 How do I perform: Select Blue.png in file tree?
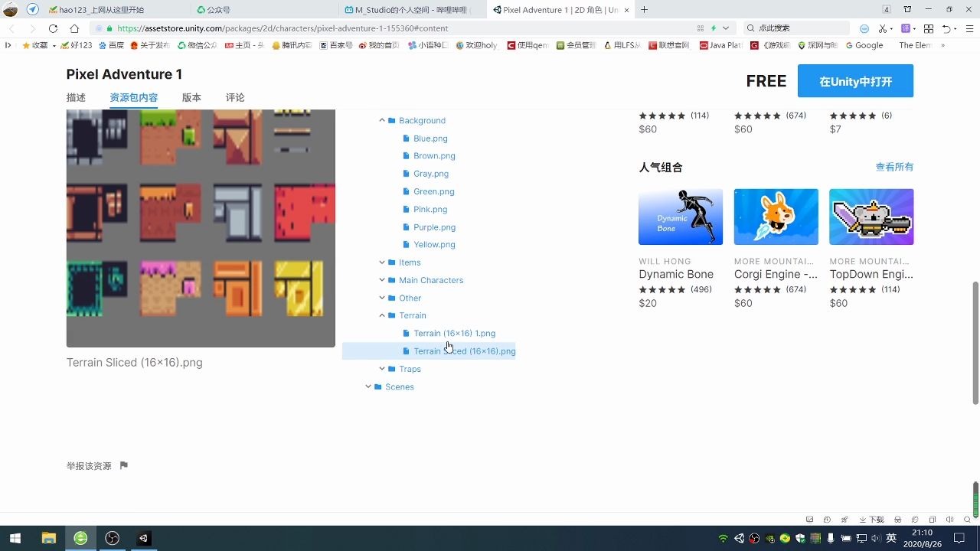430,139
